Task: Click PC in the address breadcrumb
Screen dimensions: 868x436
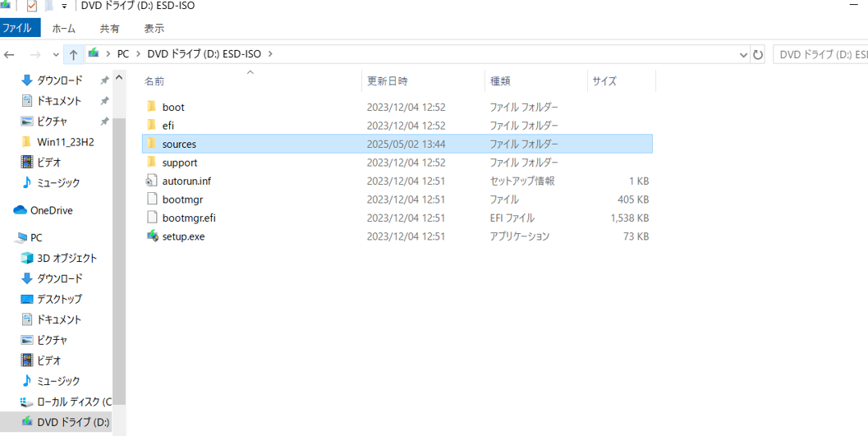Action: [x=123, y=54]
